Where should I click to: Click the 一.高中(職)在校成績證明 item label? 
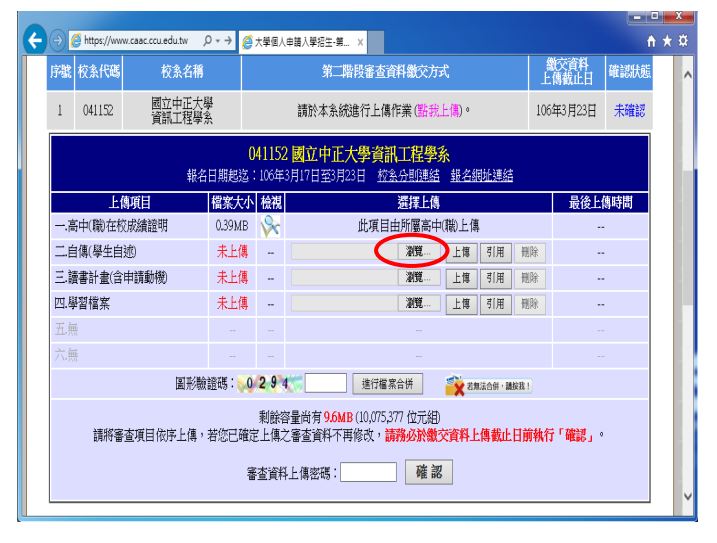[111, 226]
